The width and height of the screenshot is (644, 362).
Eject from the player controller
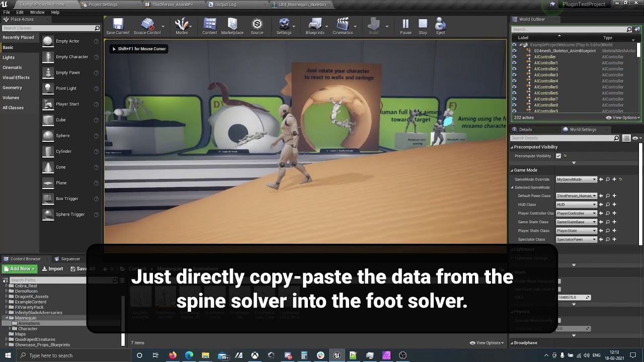click(x=441, y=26)
